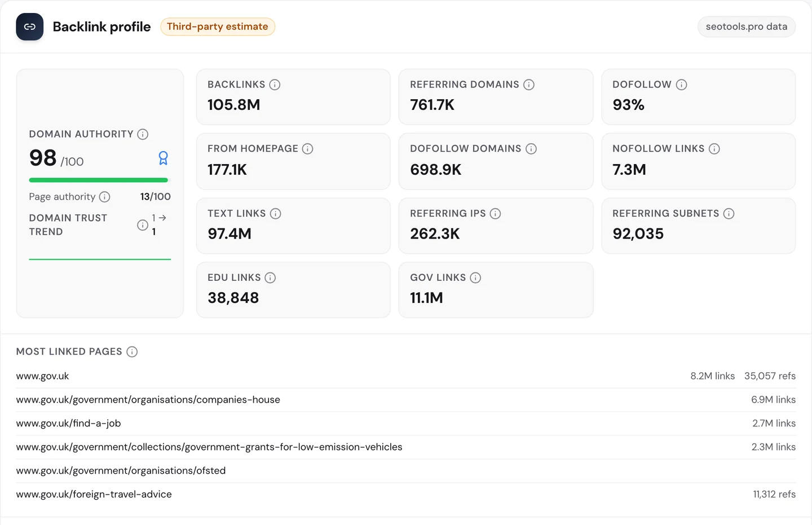The width and height of the screenshot is (812, 525).
Task: Click the 11,312 refs count
Action: click(774, 495)
